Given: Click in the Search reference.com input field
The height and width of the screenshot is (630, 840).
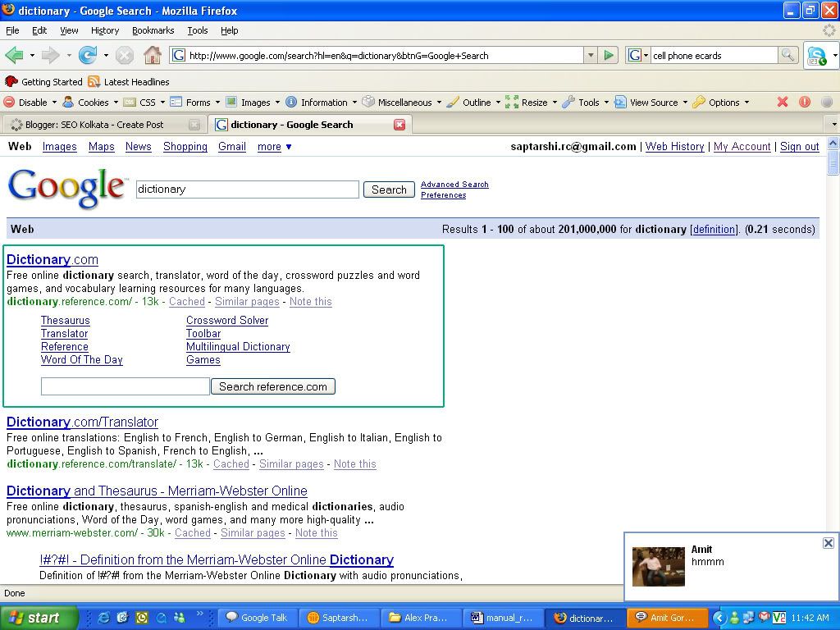Looking at the screenshot, I should [126, 386].
